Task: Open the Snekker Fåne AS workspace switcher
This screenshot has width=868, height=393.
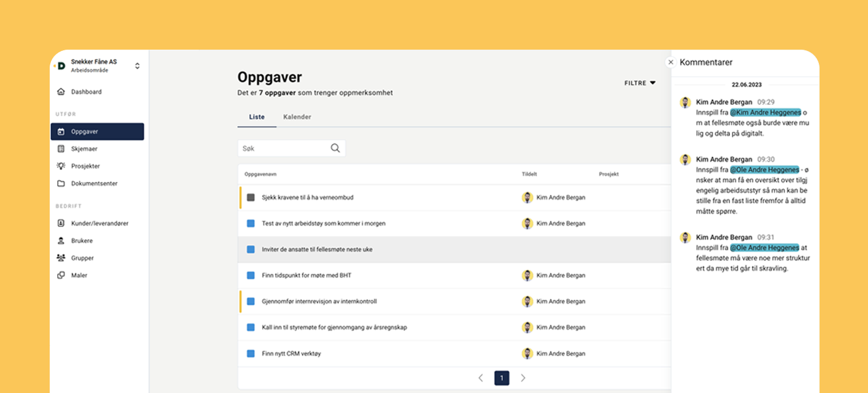Action: 137,66
